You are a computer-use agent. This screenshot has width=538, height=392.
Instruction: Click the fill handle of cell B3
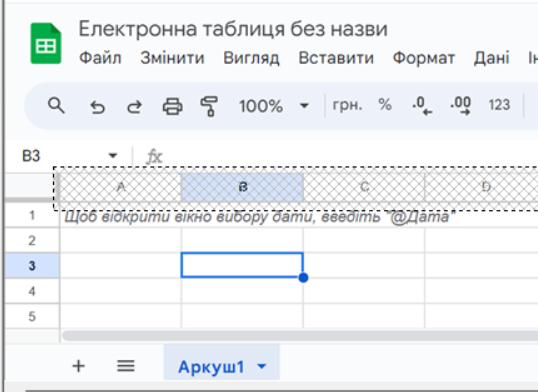tap(303, 278)
